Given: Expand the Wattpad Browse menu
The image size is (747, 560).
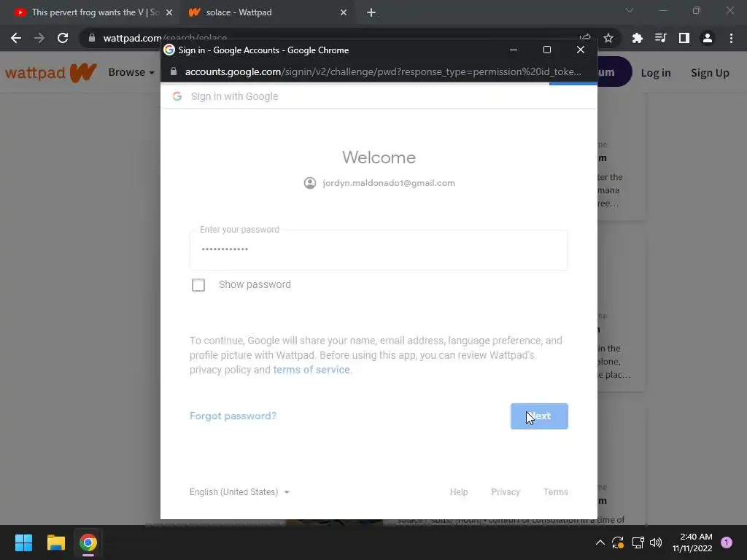Looking at the screenshot, I should coord(131,72).
